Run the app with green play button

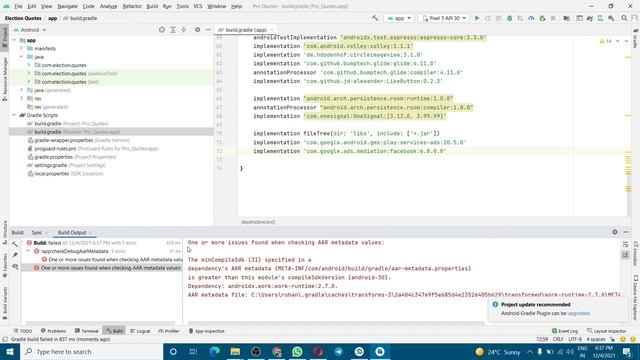[x=477, y=18]
